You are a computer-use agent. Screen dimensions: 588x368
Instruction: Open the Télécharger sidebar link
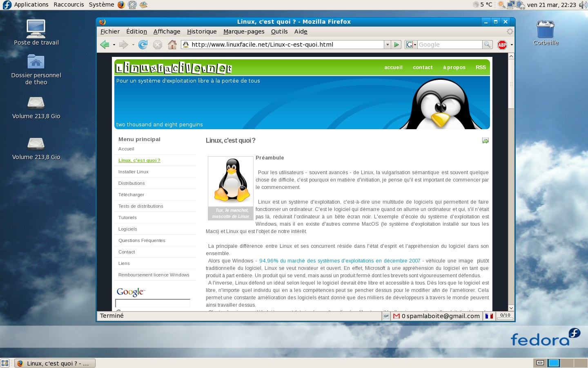click(x=131, y=195)
